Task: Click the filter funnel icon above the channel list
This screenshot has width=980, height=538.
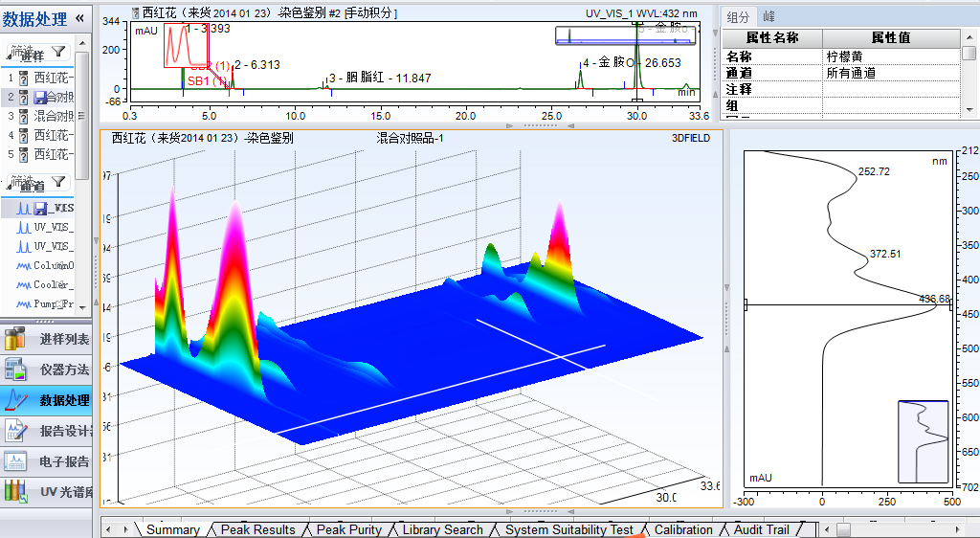Action: tap(58, 182)
